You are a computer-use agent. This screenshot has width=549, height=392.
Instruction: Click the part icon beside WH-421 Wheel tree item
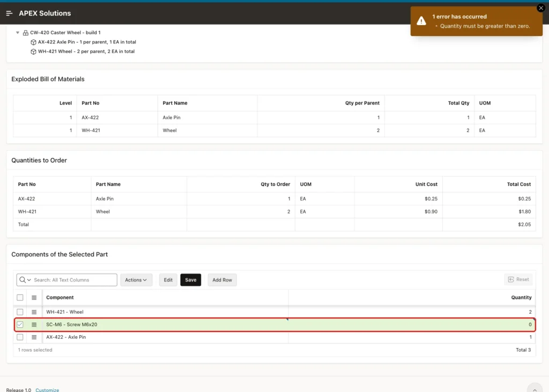[33, 51]
